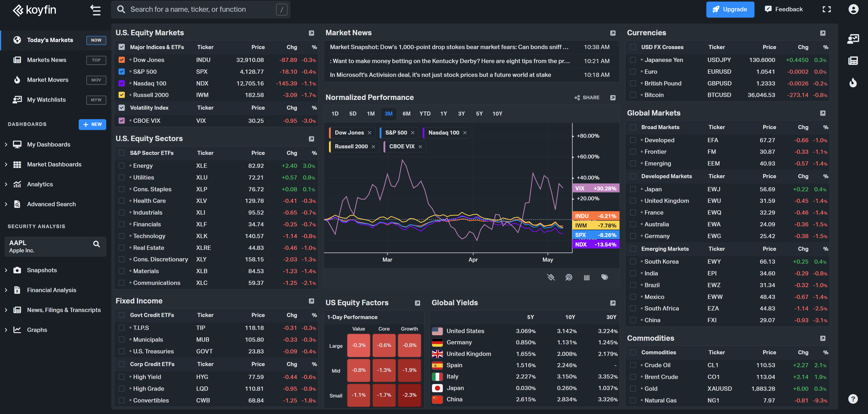Select the YTD chart range tab
868x414 pixels.
(x=425, y=114)
